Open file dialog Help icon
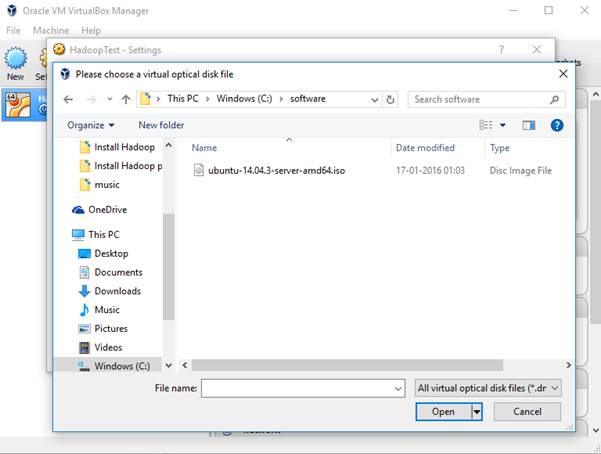The width and height of the screenshot is (601, 454). pyautogui.click(x=557, y=125)
